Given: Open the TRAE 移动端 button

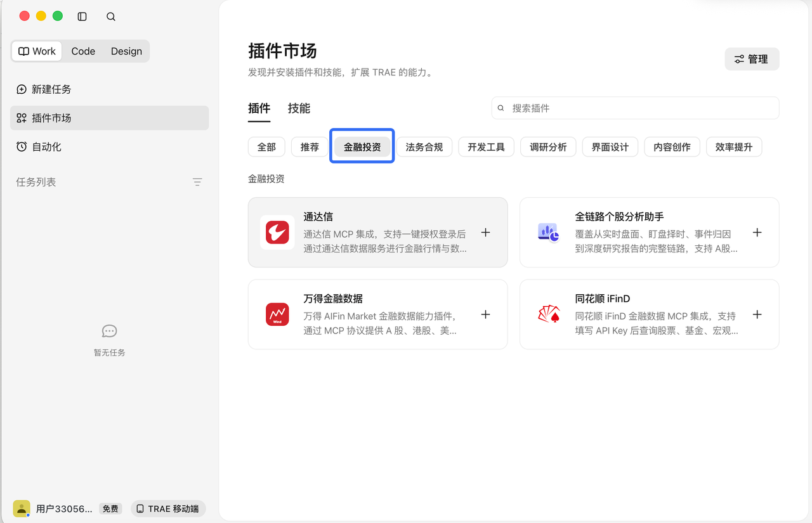Looking at the screenshot, I should [x=168, y=508].
